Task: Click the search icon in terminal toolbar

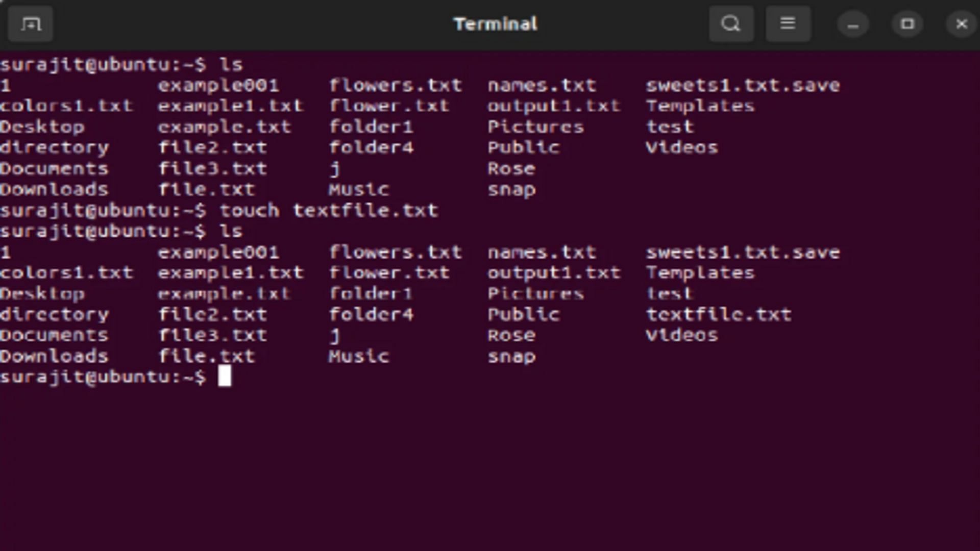Action: coord(730,23)
